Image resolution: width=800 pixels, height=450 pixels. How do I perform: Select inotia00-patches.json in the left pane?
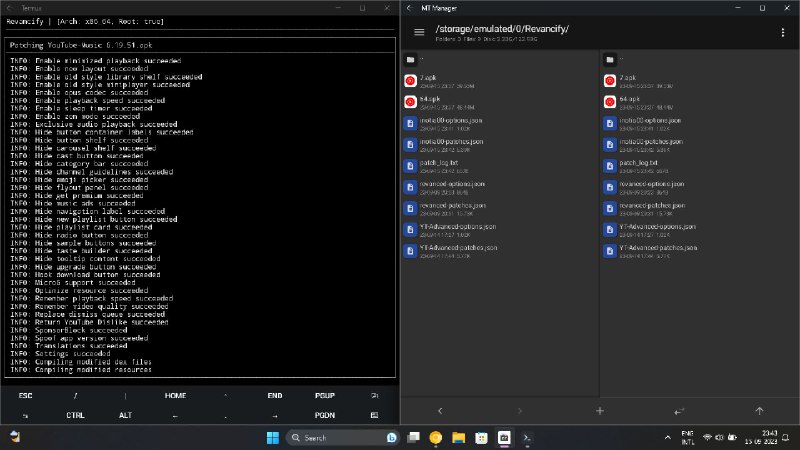(500, 145)
